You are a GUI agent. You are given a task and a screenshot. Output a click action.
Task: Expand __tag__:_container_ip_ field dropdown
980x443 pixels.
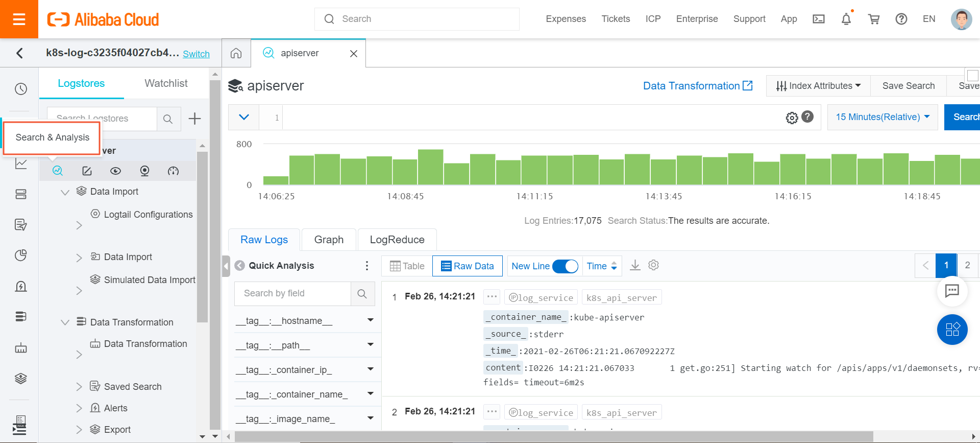pyautogui.click(x=371, y=369)
